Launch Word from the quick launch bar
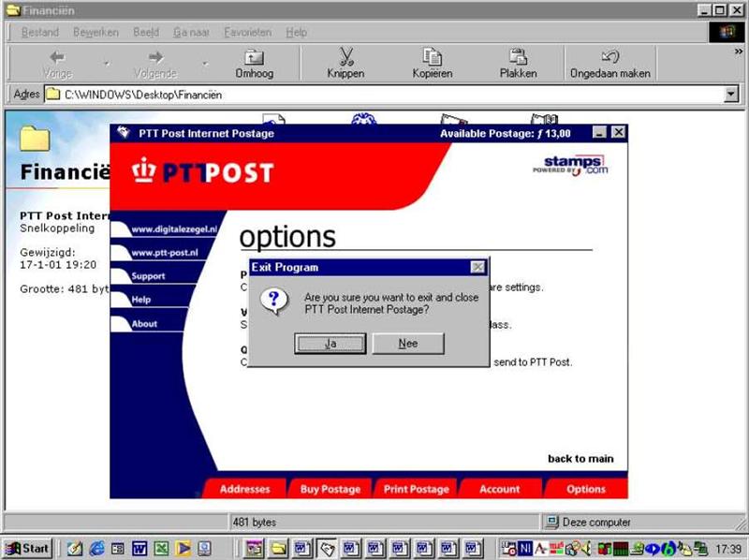Screen dimensions: 749x560 pyautogui.click(x=140, y=549)
